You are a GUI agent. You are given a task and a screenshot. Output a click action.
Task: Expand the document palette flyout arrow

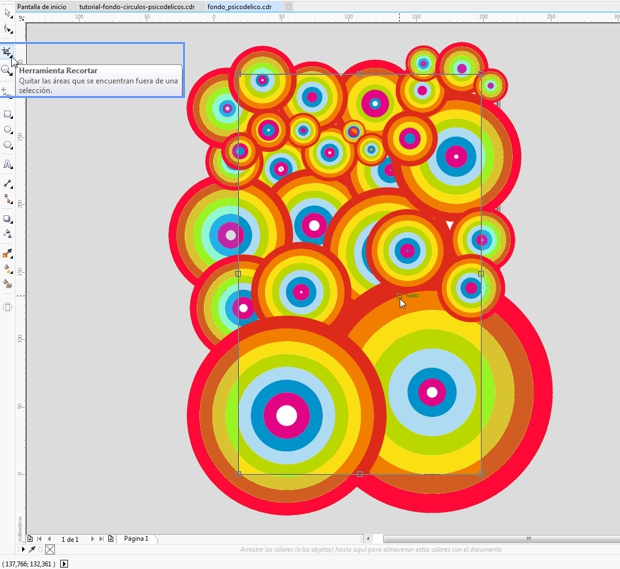pyautogui.click(x=23, y=549)
